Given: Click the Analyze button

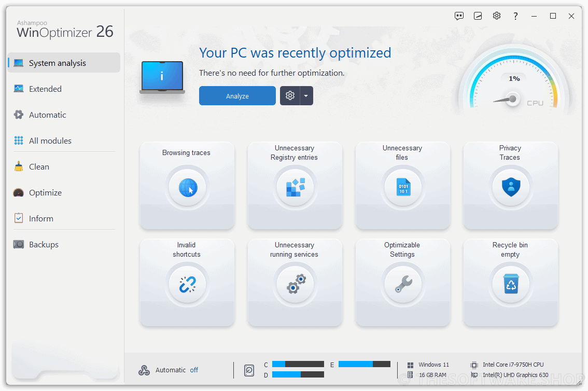Looking at the screenshot, I should tap(237, 95).
